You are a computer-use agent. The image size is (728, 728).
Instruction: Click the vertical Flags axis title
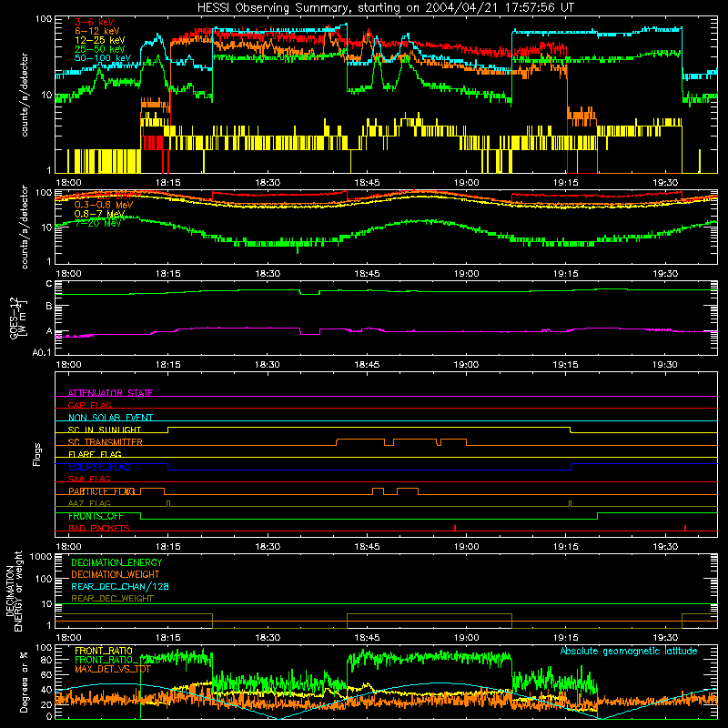click(x=37, y=454)
